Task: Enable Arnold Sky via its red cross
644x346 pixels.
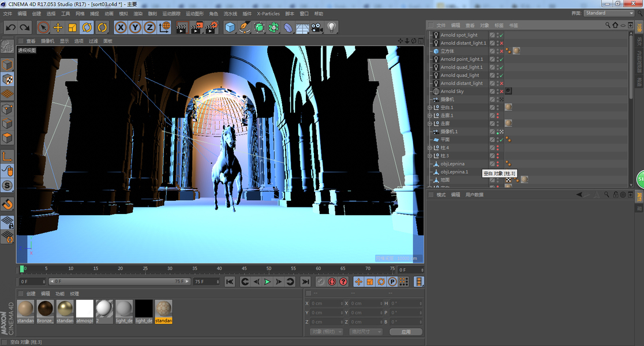Action: (501, 92)
